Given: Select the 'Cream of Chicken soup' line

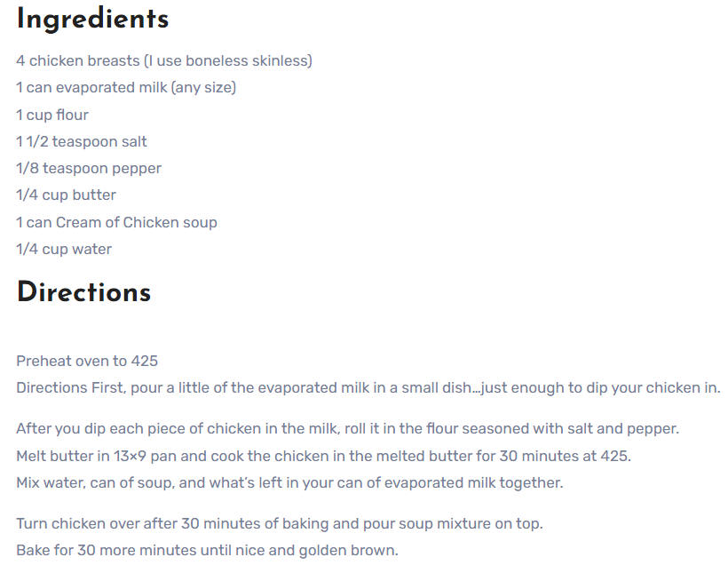Looking at the screenshot, I should click(x=116, y=222).
